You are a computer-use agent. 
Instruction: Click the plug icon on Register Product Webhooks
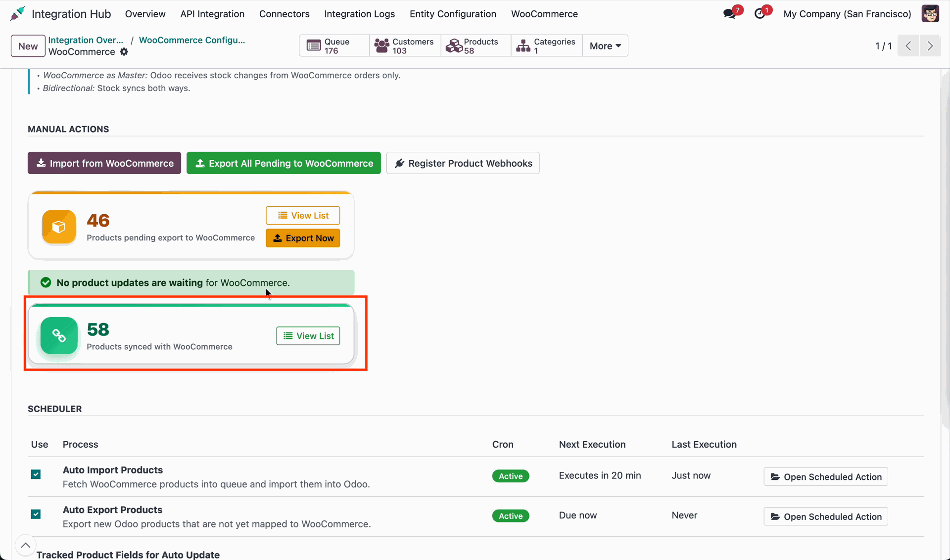pyautogui.click(x=399, y=163)
